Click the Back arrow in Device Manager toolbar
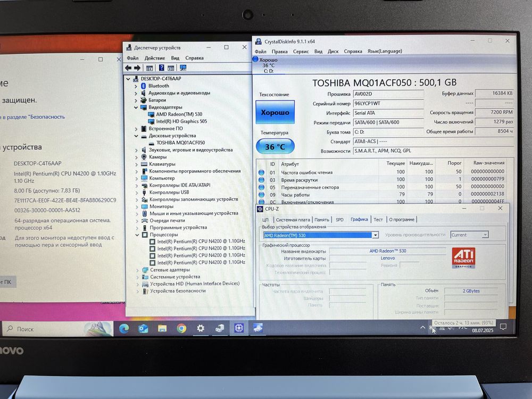The width and height of the screenshot is (532, 399). pos(128,68)
